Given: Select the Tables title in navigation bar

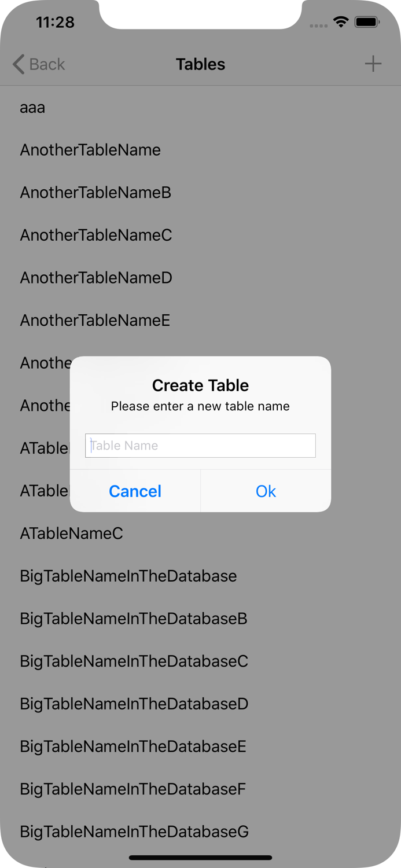Looking at the screenshot, I should tap(200, 64).
